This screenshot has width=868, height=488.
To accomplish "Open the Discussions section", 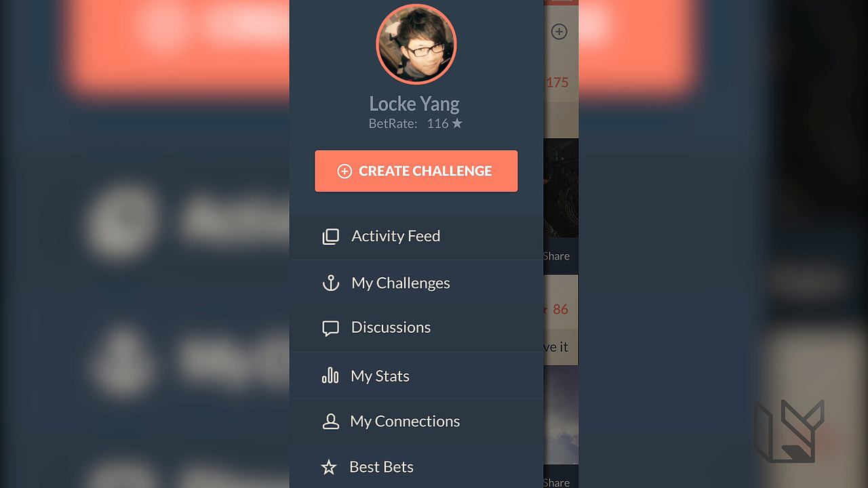I will pos(416,329).
